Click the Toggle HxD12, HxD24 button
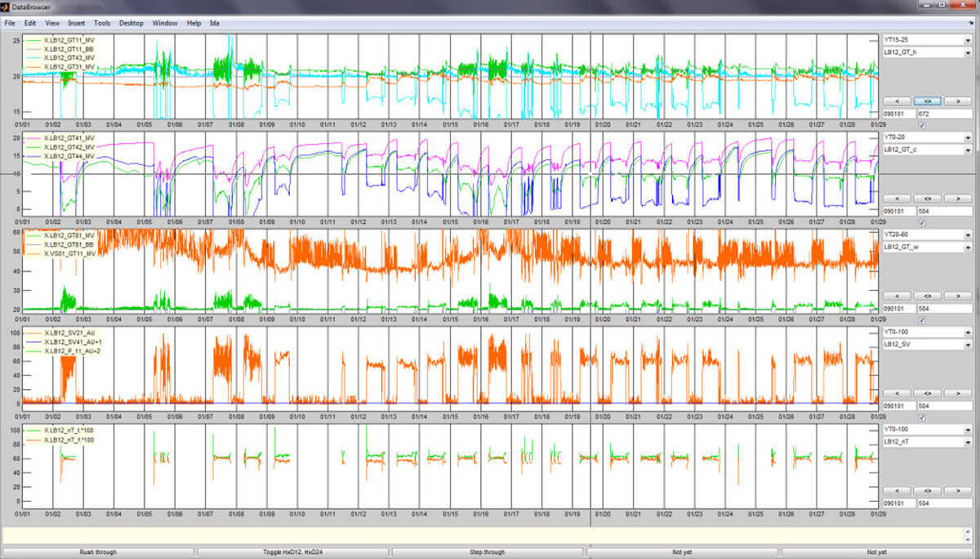The height and width of the screenshot is (559, 980). tap(292, 552)
